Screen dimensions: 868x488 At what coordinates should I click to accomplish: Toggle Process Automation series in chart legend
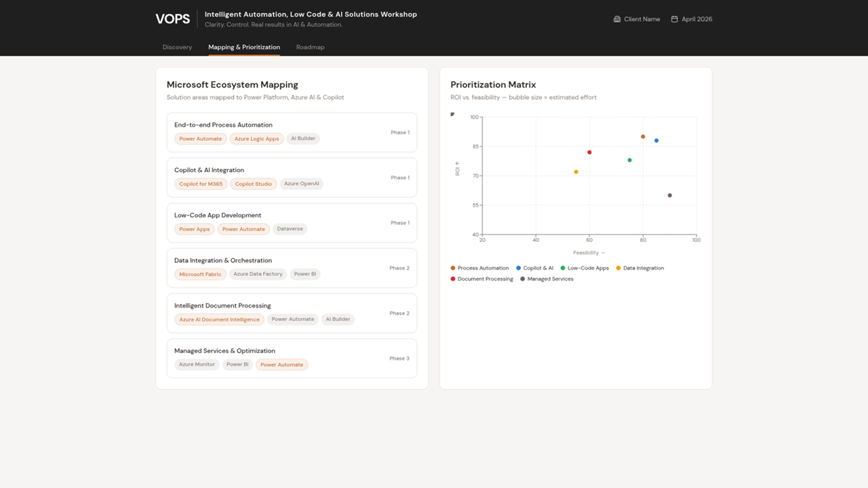[479, 268]
